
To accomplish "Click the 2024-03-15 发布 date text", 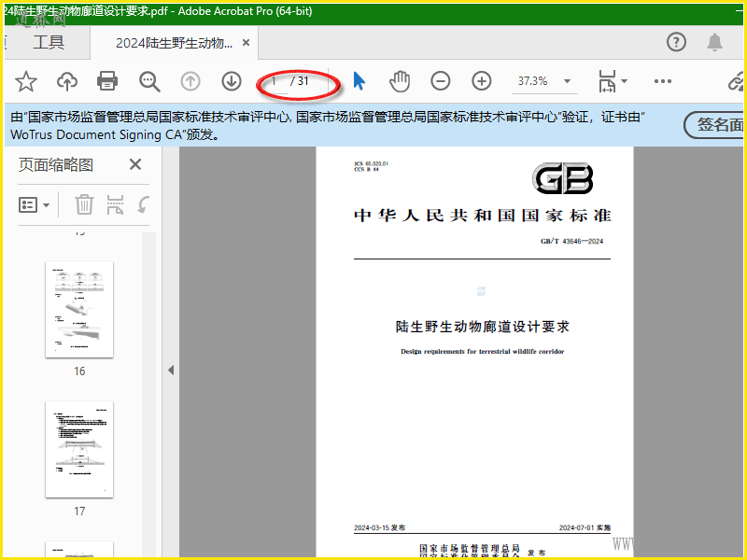I will click(380, 527).
